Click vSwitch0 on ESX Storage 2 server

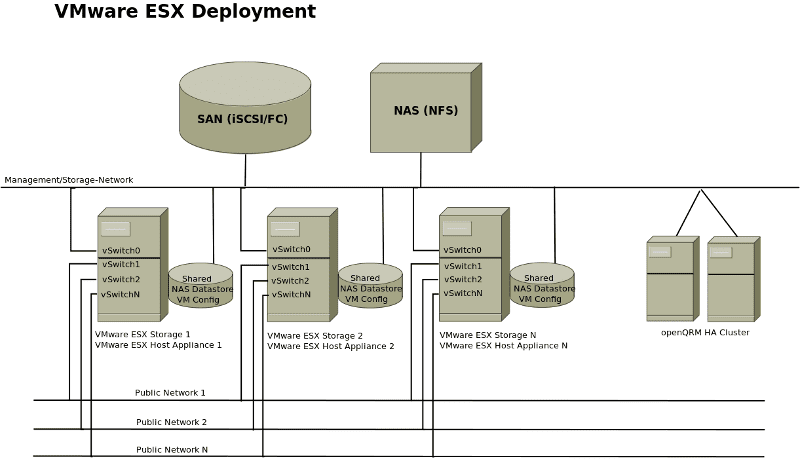pyautogui.click(x=291, y=249)
